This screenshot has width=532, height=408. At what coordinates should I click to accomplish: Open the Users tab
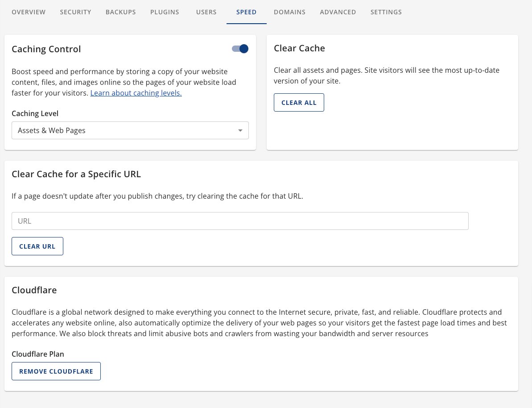pos(206,12)
